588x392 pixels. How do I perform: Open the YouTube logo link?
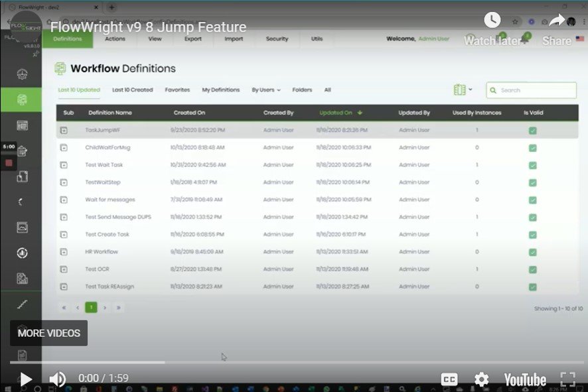click(x=524, y=379)
